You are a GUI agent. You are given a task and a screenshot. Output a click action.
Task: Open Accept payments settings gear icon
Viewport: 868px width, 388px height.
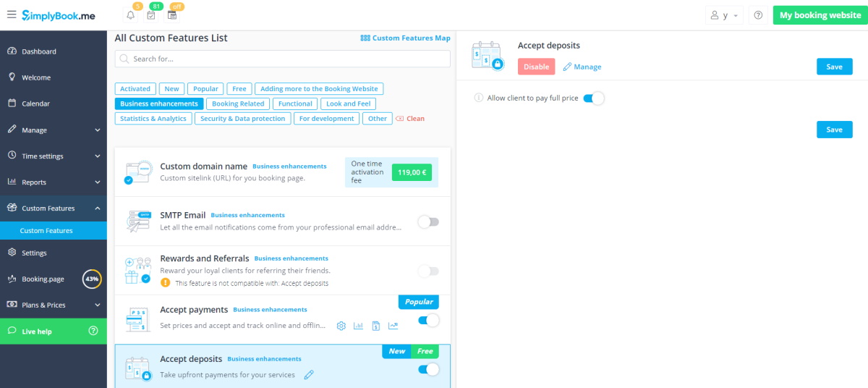[341, 326]
